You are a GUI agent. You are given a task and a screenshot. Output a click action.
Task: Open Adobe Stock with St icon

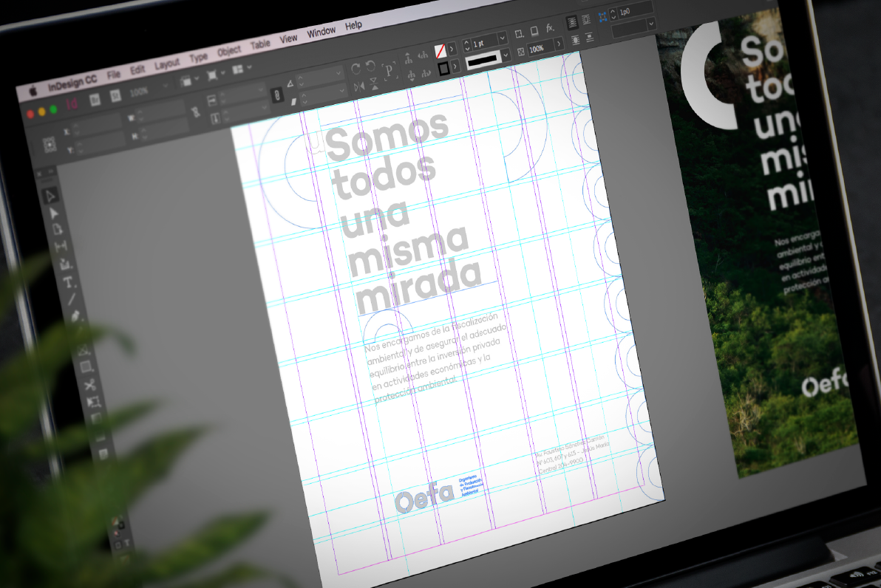[x=115, y=96]
